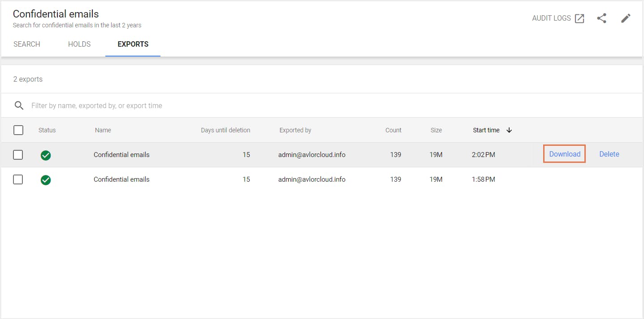Open AUDIT LOGS text link

551,18
